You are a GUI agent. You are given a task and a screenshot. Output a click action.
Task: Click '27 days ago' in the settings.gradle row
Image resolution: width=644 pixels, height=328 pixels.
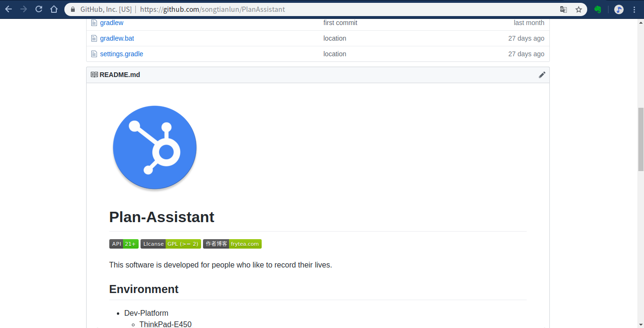tap(526, 54)
